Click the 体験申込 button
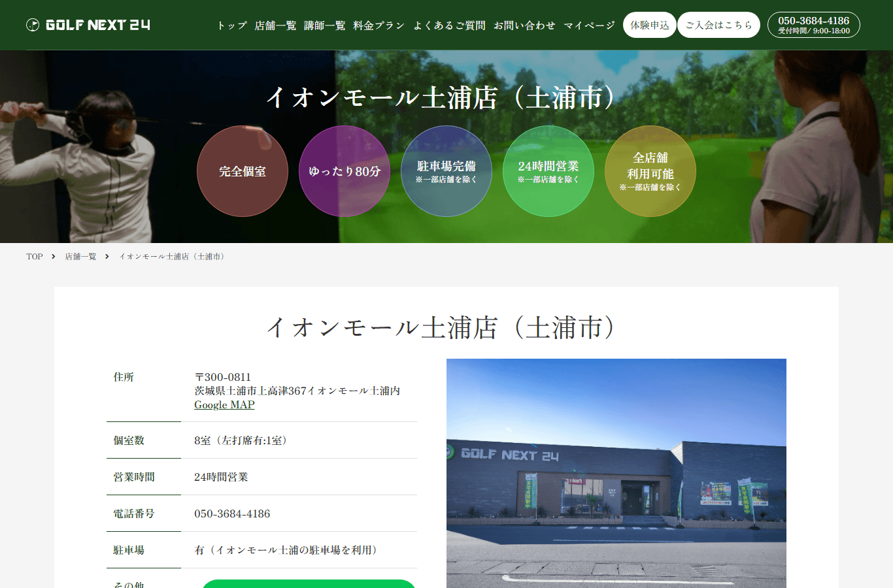 (x=650, y=25)
